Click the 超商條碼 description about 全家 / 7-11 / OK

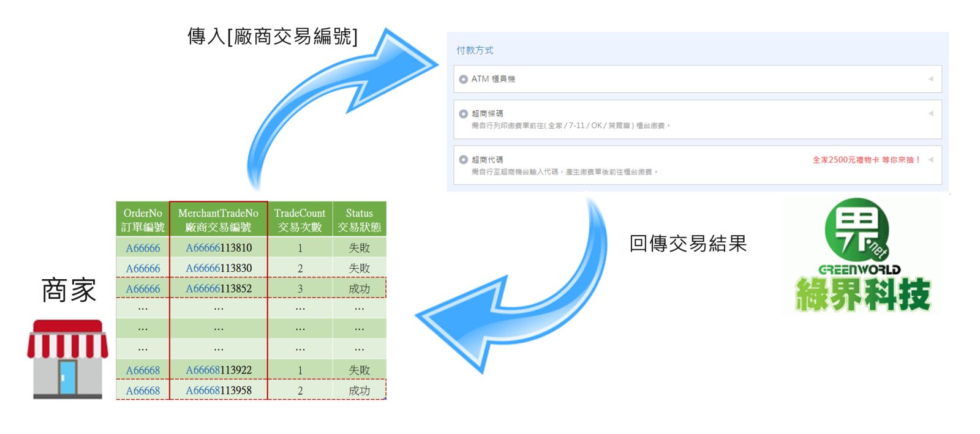[571, 125]
